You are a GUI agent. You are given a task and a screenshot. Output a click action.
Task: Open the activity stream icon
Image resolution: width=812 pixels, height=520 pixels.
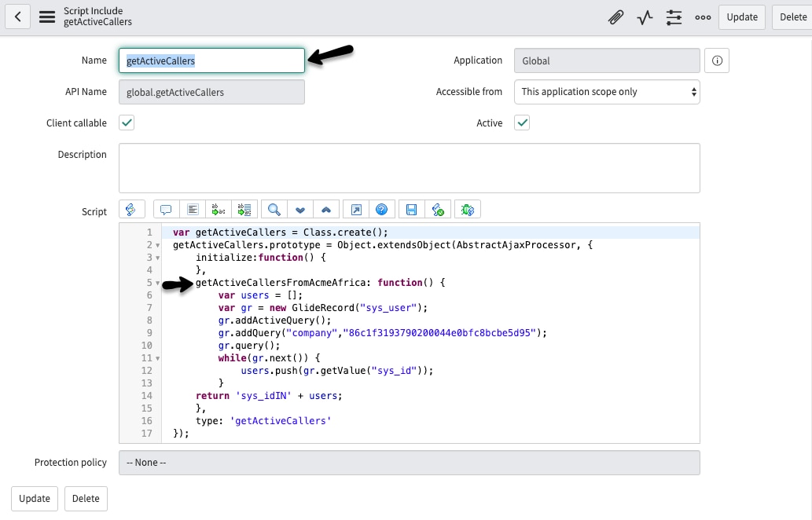[x=645, y=16]
